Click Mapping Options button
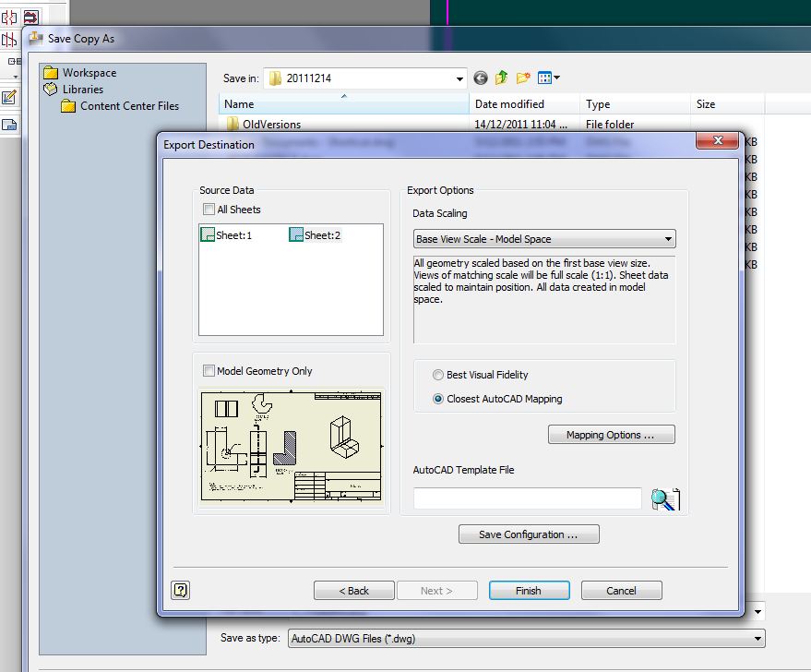811x672 pixels. pos(612,435)
